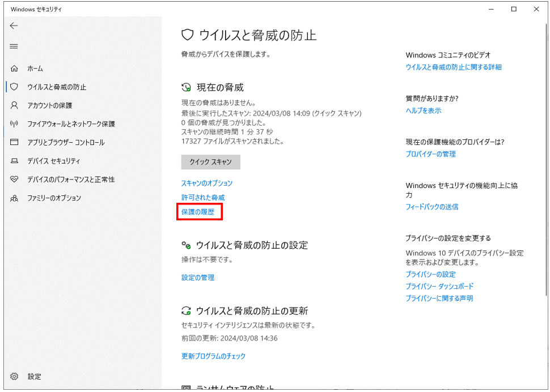Click the 更新プログラムのチェック link
The height and width of the screenshot is (392, 550).
click(x=213, y=356)
